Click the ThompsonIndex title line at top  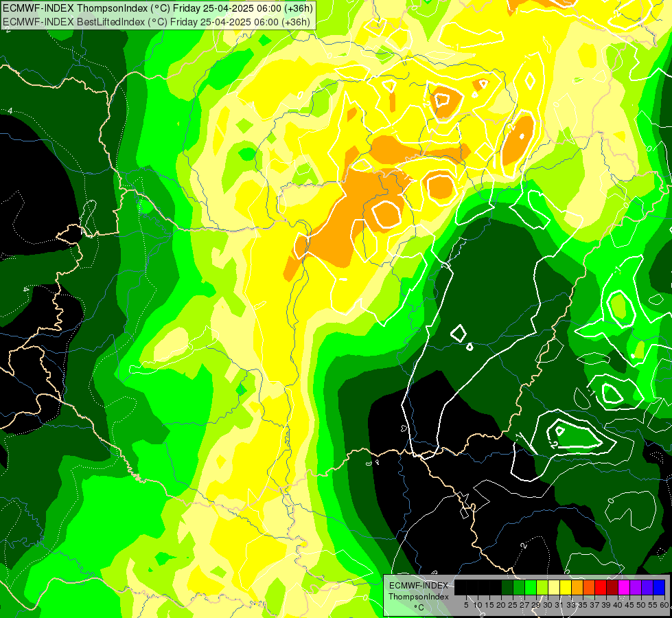[157, 8]
